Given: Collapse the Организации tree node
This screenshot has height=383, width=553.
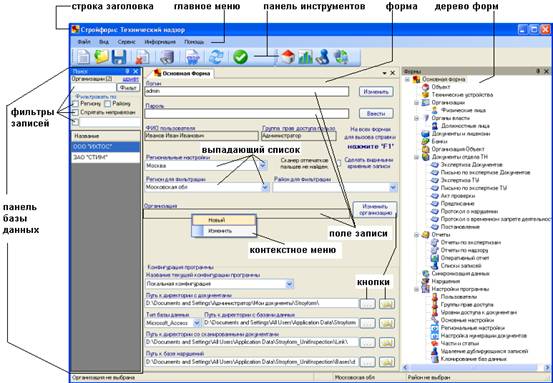Looking at the screenshot, I should pyautogui.click(x=417, y=103).
